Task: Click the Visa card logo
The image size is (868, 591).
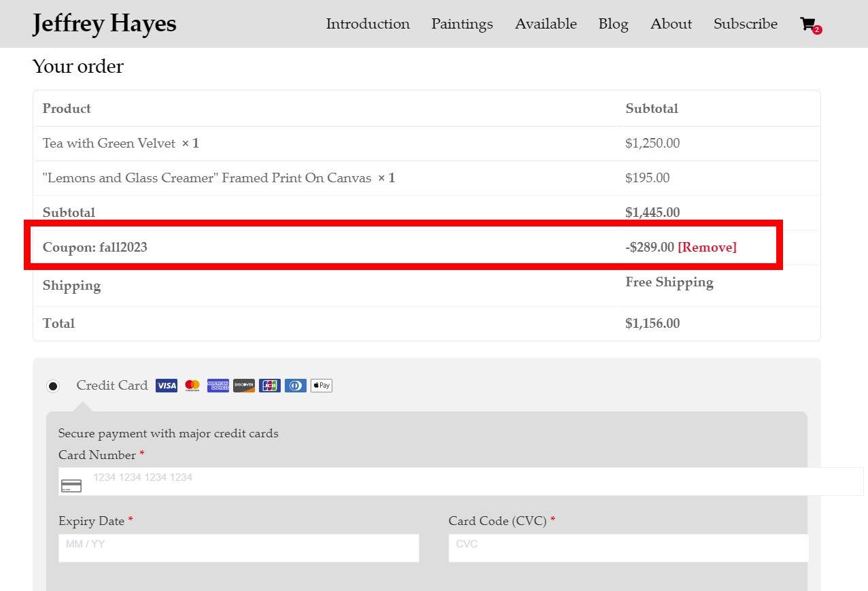Action: (x=166, y=386)
